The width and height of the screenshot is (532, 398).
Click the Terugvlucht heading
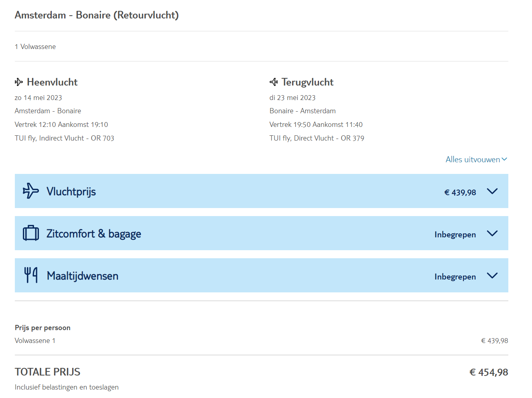307,82
